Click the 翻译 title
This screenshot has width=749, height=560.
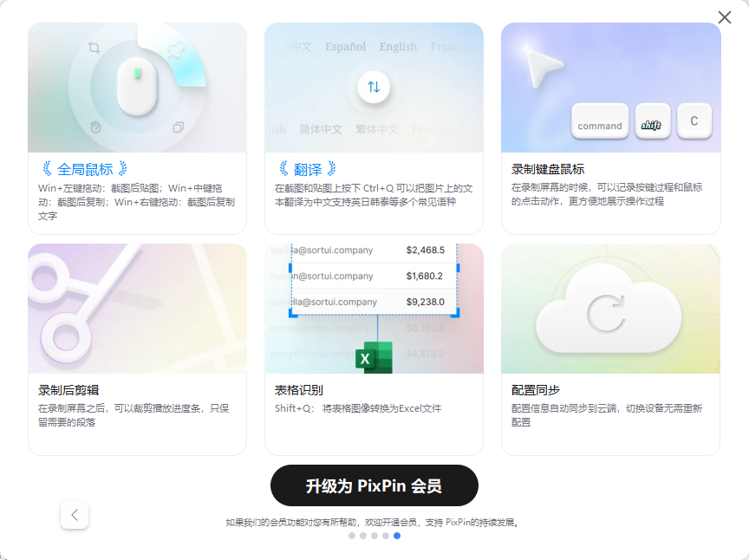coord(308,169)
